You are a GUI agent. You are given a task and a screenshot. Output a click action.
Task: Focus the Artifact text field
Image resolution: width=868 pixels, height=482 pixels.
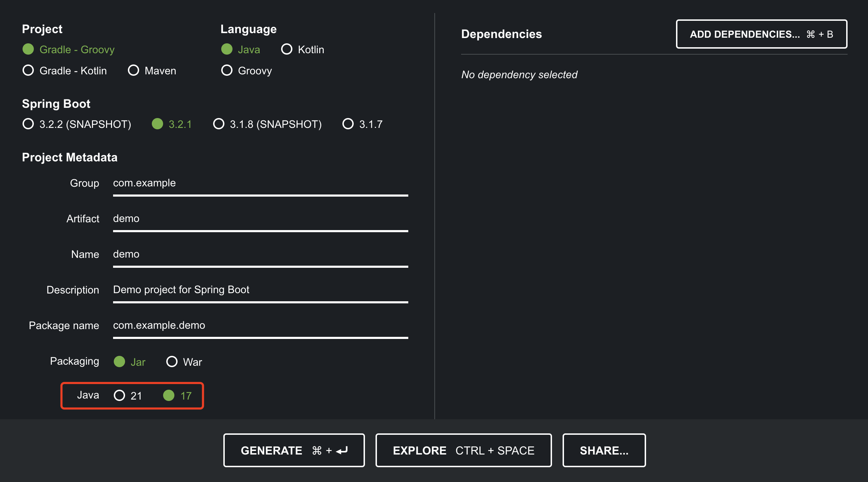click(x=260, y=219)
